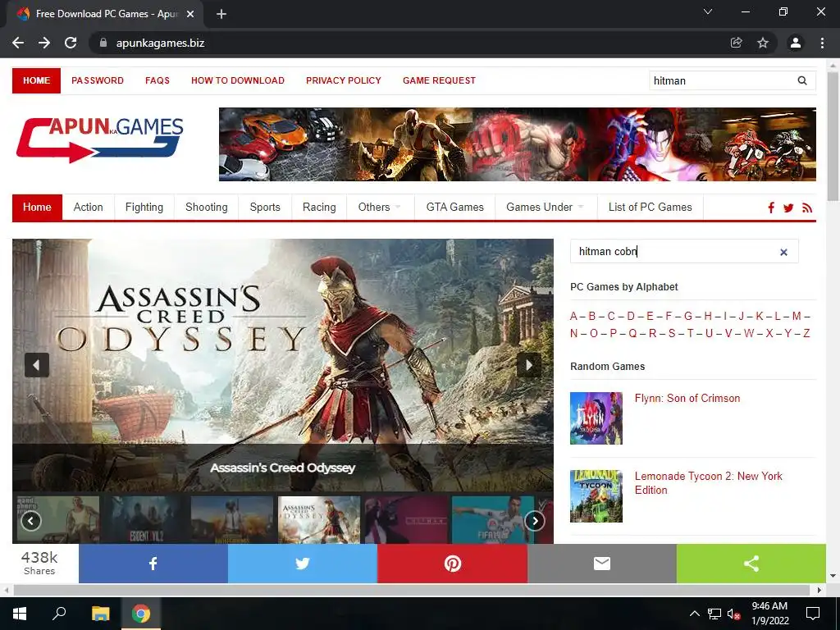Open Windows taskbar search
The image size is (840, 630).
[x=59, y=614]
